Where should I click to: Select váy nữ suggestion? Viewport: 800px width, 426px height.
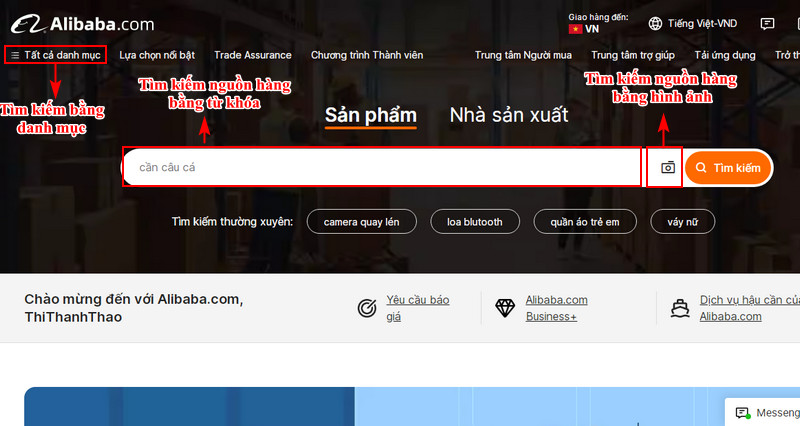click(x=682, y=222)
